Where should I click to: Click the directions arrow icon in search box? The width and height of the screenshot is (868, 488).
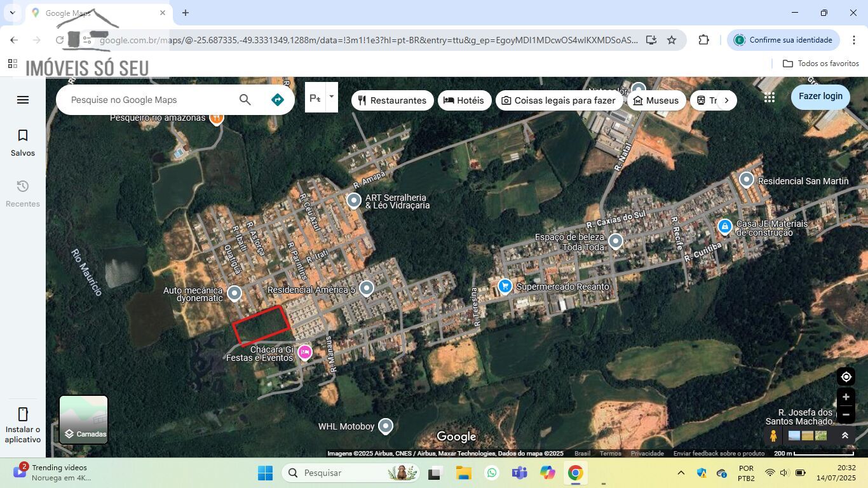pos(277,100)
